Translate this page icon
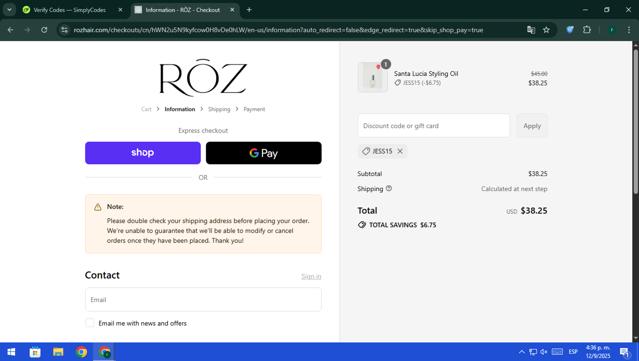The width and height of the screenshot is (639, 361). click(531, 30)
